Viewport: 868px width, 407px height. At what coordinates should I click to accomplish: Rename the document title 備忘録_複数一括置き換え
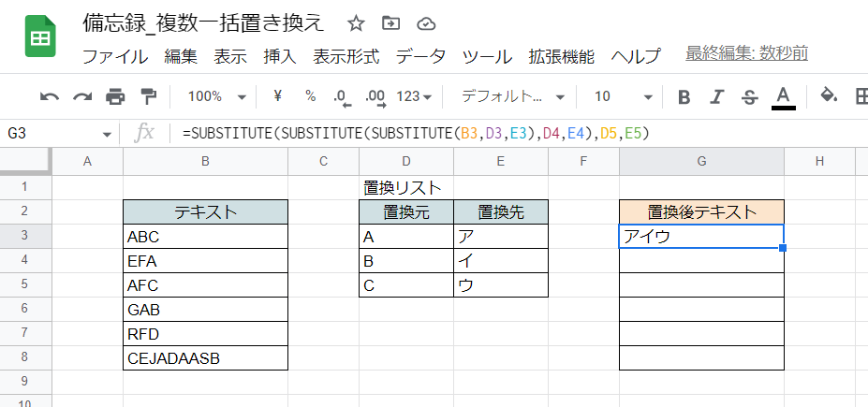click(203, 23)
